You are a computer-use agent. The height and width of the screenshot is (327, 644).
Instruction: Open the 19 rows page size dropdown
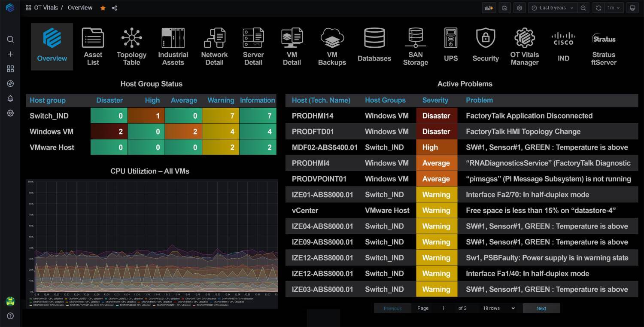(x=498, y=308)
